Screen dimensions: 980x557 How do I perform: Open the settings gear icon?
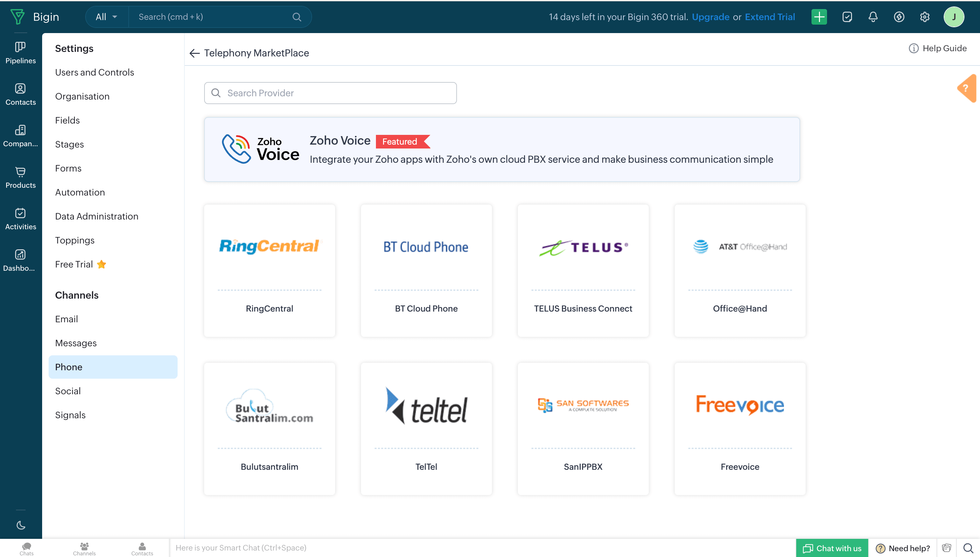(924, 17)
